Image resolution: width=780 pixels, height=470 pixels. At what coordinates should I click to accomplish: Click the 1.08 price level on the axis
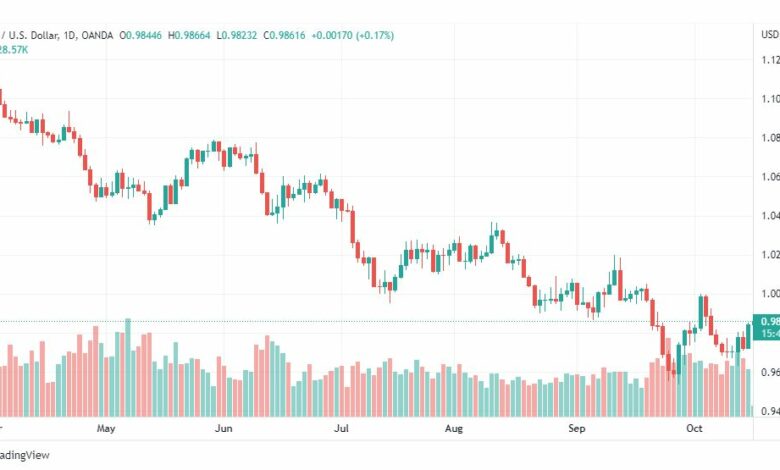771,138
